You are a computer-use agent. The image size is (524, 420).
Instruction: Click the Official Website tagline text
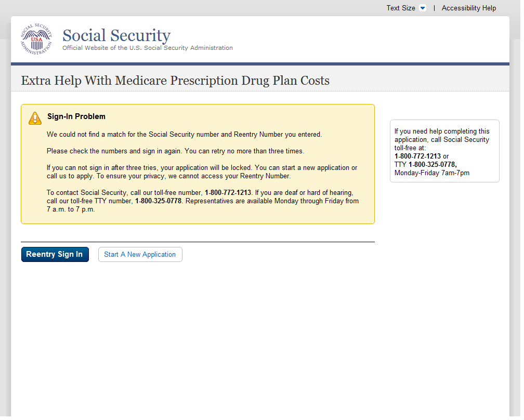tap(148, 48)
